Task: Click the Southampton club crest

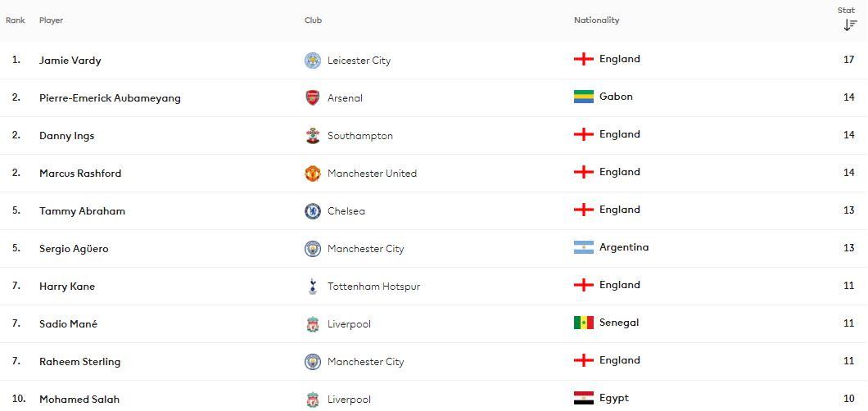Action: pyautogui.click(x=313, y=136)
